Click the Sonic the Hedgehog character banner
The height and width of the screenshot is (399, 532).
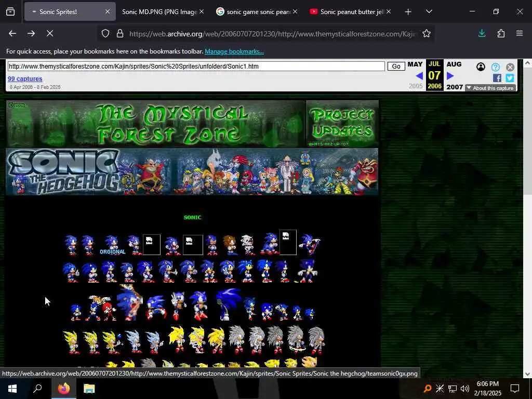(192, 171)
